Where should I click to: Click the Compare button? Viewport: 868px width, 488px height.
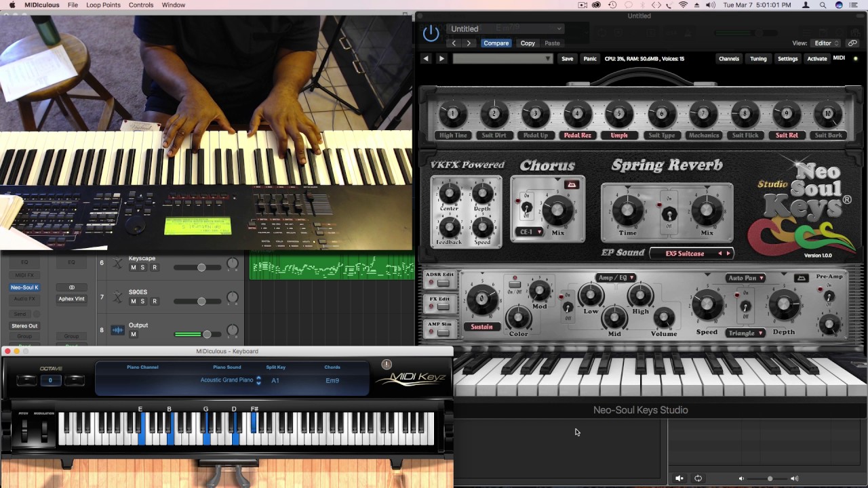point(496,43)
